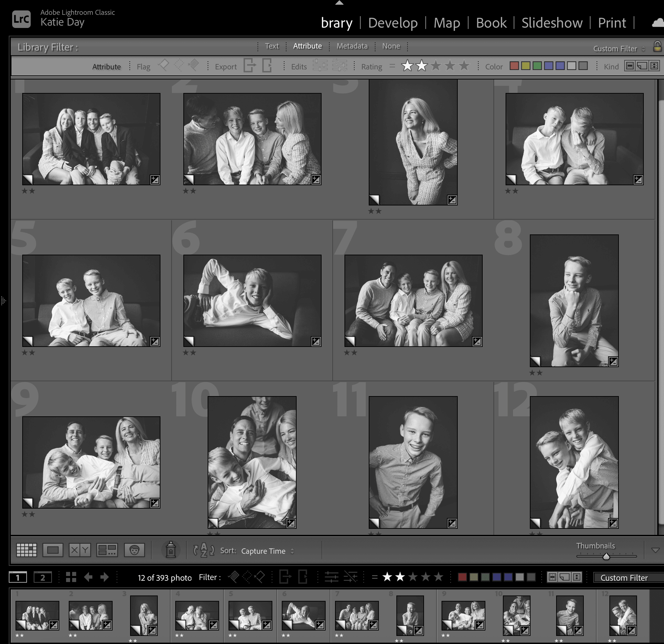Open Compare view (XY) icon

point(80,550)
